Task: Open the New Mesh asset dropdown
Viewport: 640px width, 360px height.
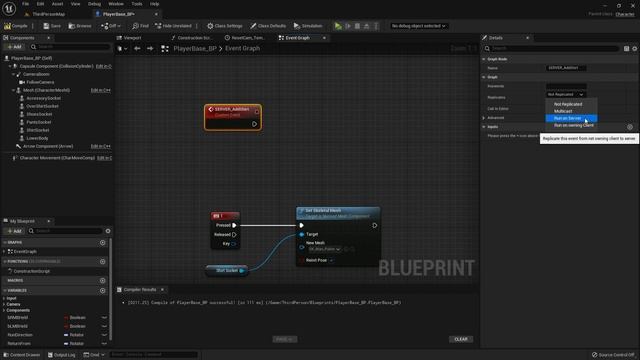Action: tap(325, 249)
